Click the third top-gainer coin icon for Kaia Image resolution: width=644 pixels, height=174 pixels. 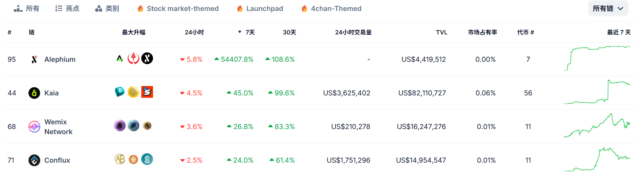147,92
